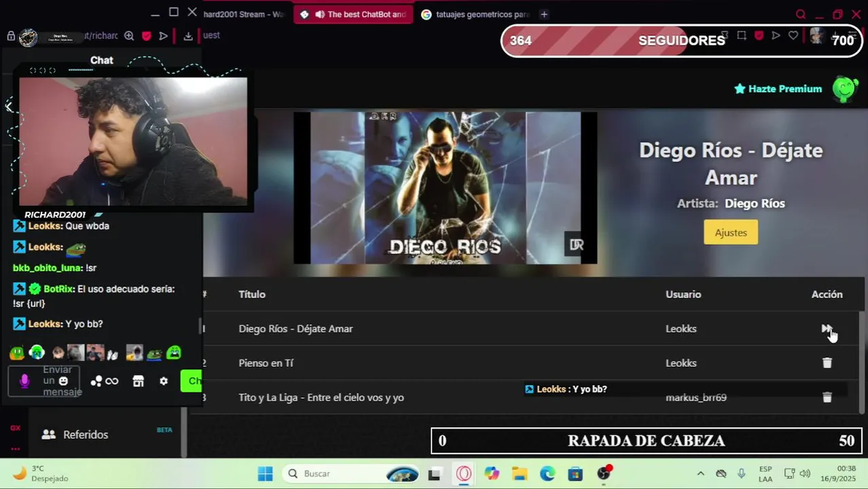Image resolution: width=868 pixels, height=489 pixels.
Task: Click the GX icon in the sidebar
Action: (x=15, y=428)
